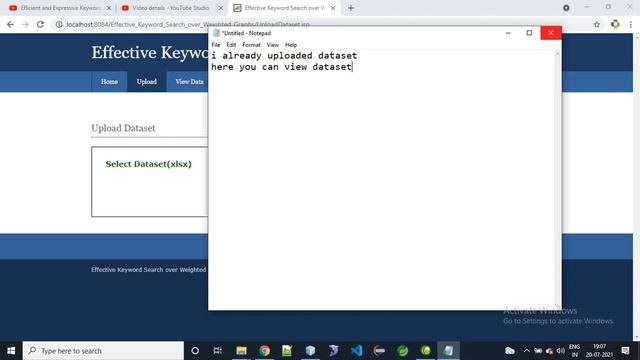Screen dimensions: 640x360
Task: Click the active Notepad taskbar icon
Action: click(448, 351)
